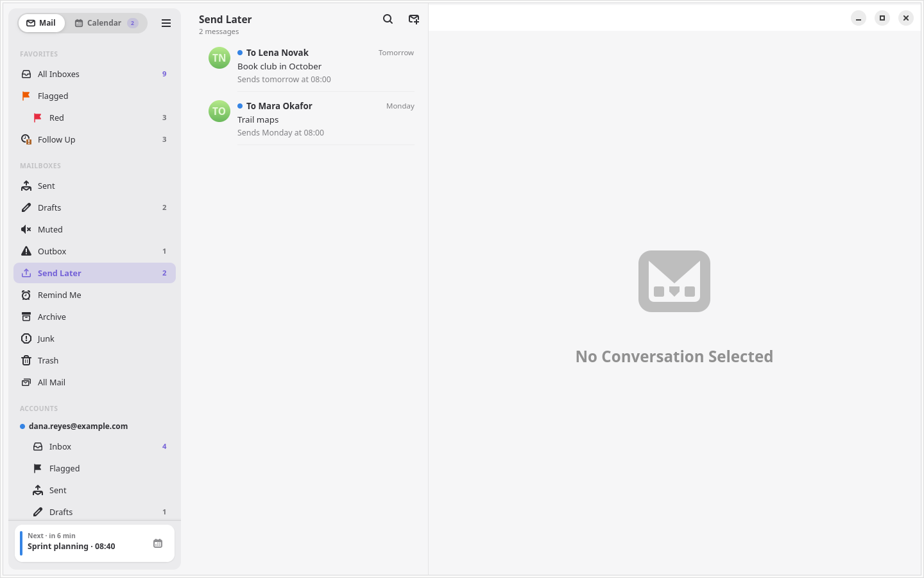Click the Mailboxes section header
The width and height of the screenshot is (924, 578).
(x=40, y=166)
